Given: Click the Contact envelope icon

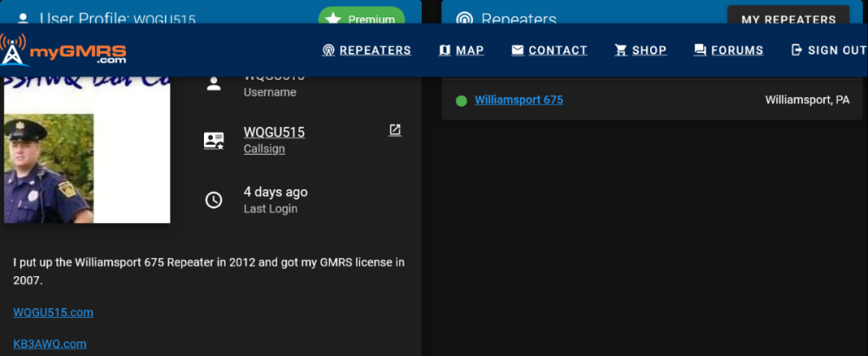Looking at the screenshot, I should [x=517, y=50].
